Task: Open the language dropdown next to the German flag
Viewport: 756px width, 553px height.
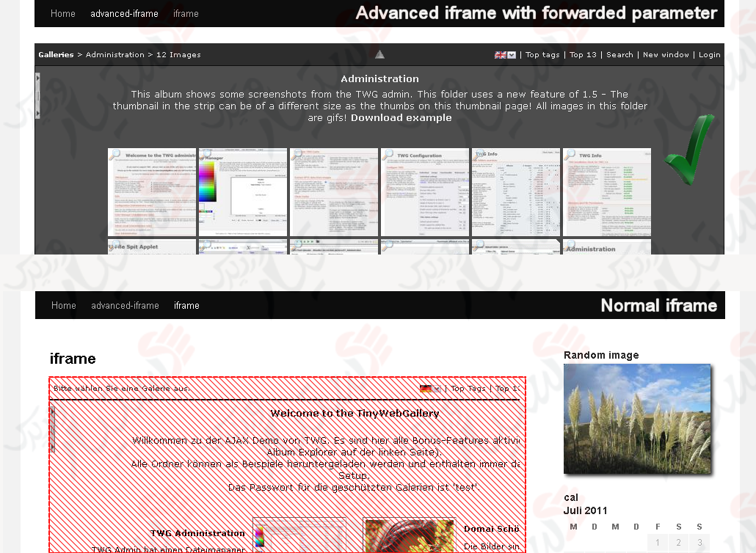Action: tap(436, 389)
